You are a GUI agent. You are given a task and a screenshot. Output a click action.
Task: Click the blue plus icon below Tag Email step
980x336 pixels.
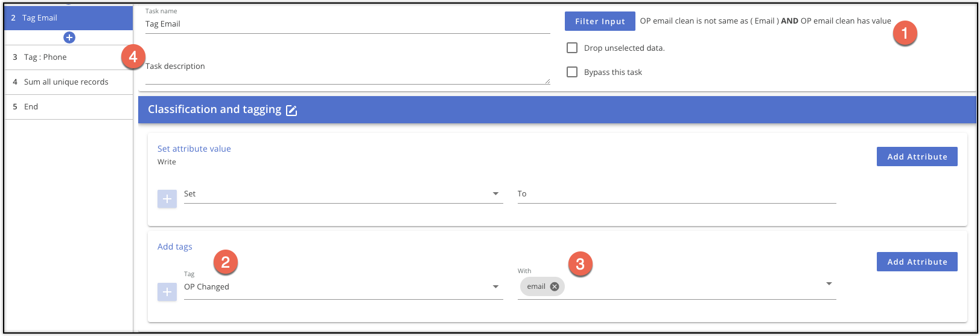[x=69, y=37]
